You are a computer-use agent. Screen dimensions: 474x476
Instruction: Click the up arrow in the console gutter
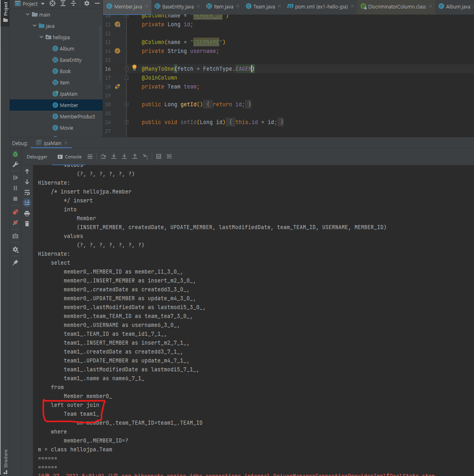(x=27, y=171)
